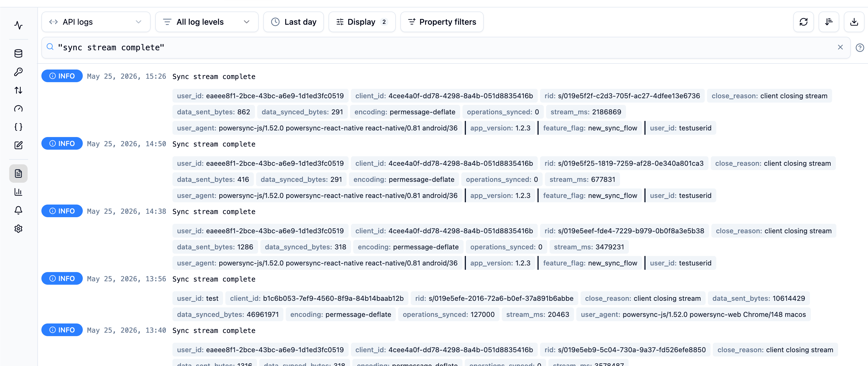868x366 pixels.
Task: Open the settings gear sidebar icon
Action: [18, 229]
